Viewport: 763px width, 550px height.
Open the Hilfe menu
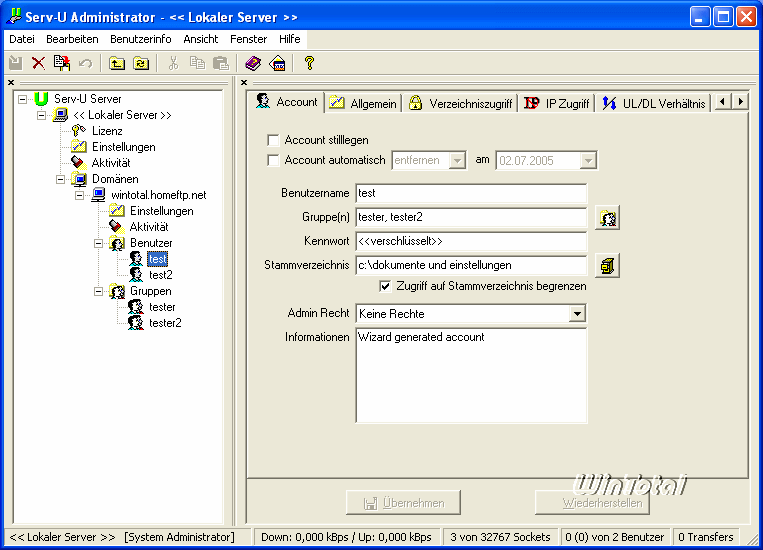click(x=290, y=39)
